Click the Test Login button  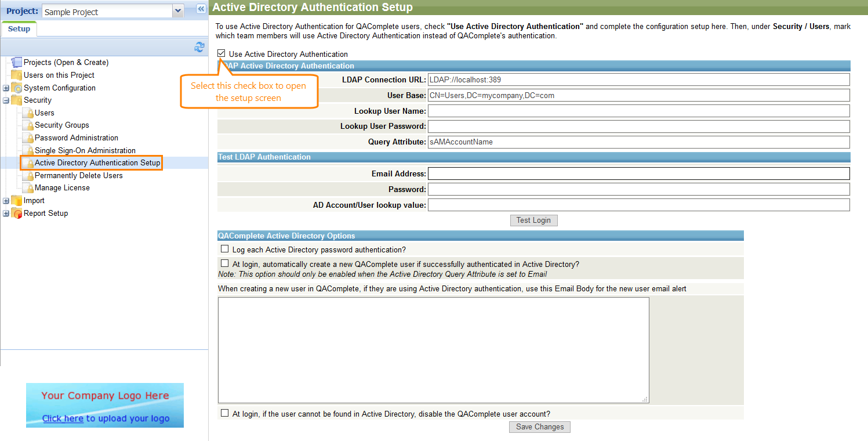click(533, 220)
